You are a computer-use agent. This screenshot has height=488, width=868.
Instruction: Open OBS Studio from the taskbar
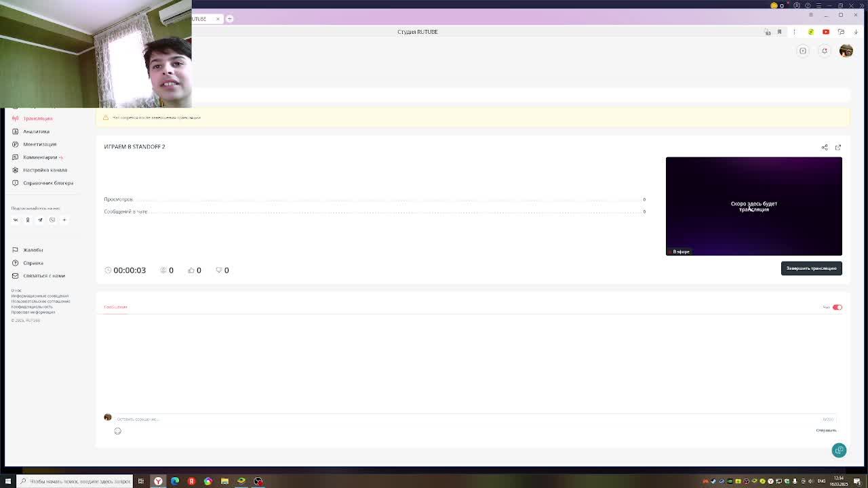click(x=258, y=481)
